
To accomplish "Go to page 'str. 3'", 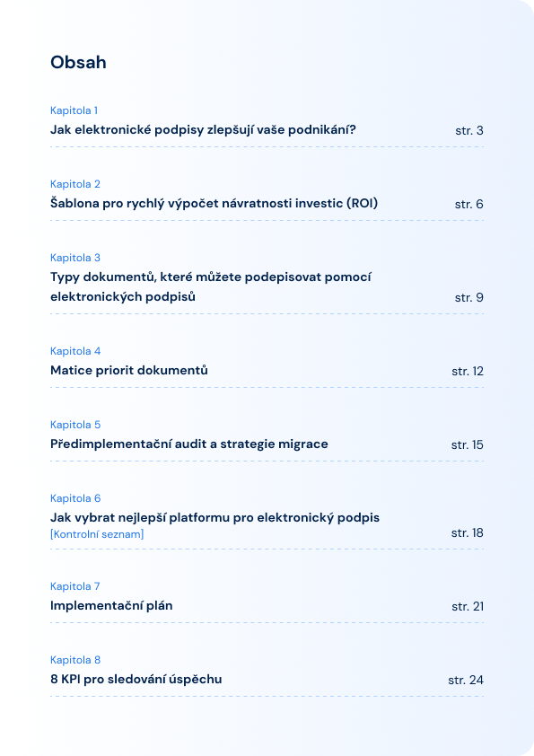I will pos(469,131).
